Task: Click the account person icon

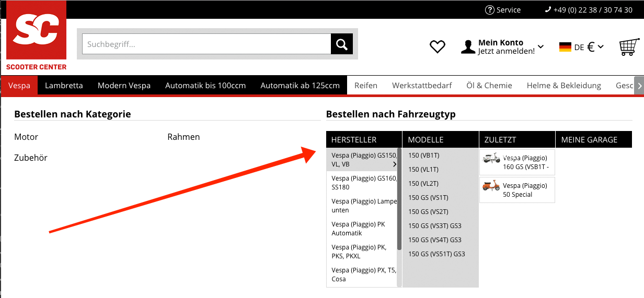Action: click(468, 47)
